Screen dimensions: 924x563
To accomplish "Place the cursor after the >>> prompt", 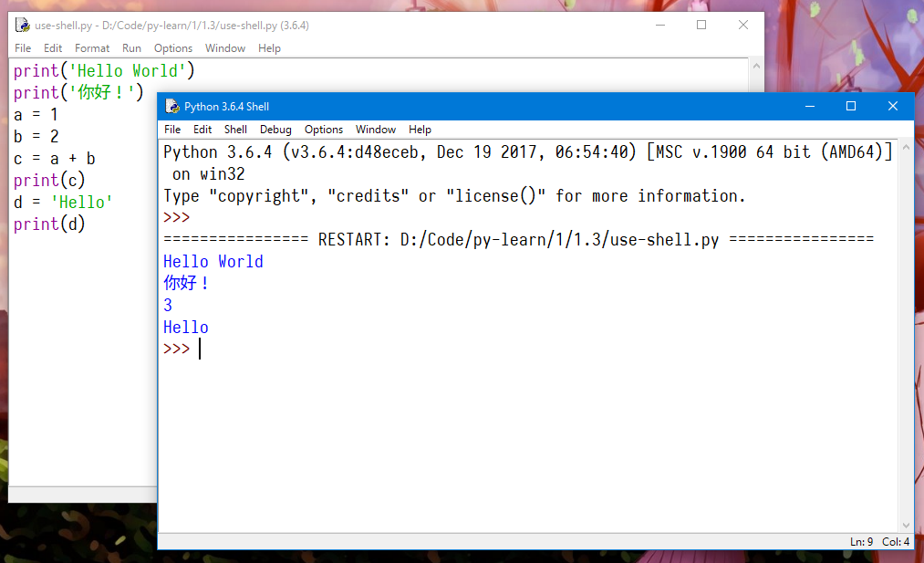I will (201, 349).
